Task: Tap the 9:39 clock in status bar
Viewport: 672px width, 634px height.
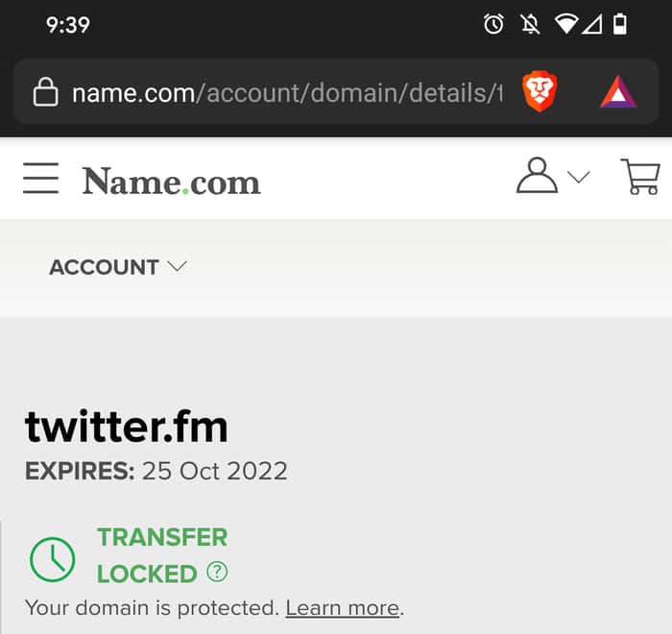Action: (68, 25)
